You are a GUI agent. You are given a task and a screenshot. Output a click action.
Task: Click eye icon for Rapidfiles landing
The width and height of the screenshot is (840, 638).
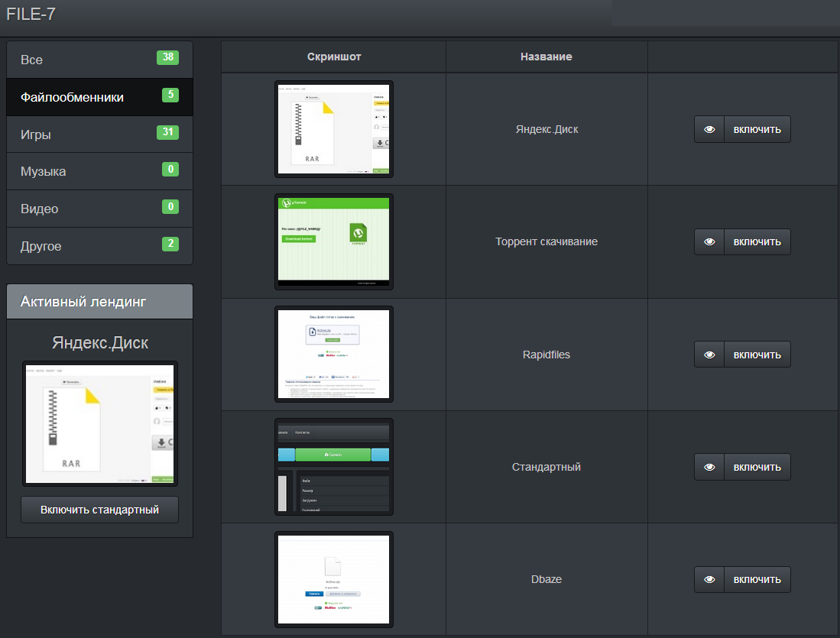click(x=709, y=355)
